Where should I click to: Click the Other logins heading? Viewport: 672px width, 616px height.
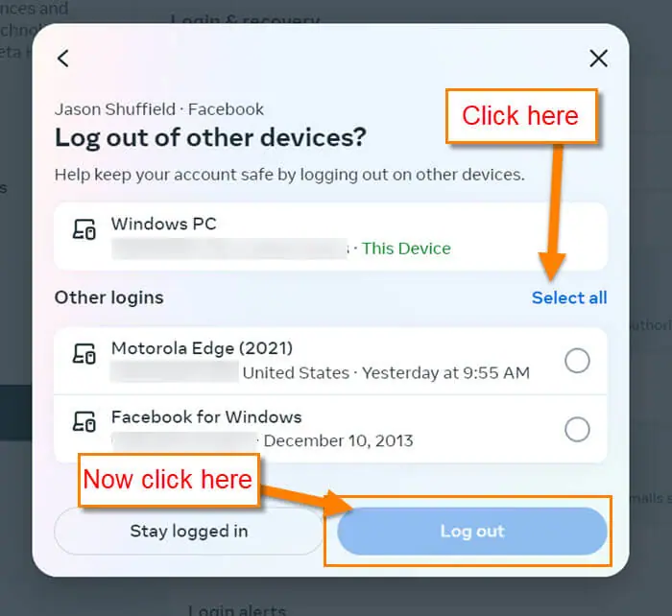(108, 297)
